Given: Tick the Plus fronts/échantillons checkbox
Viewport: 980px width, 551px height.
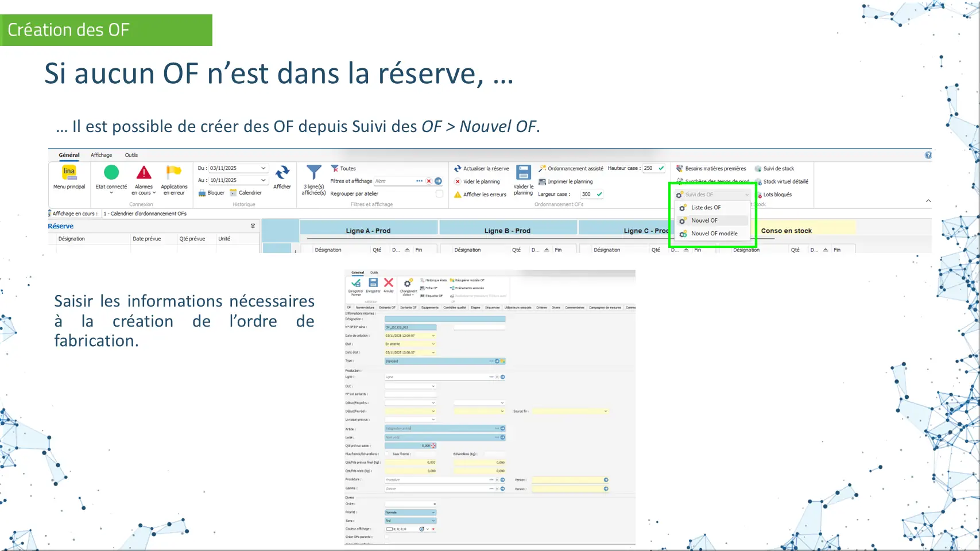Looking at the screenshot, I should (x=387, y=454).
